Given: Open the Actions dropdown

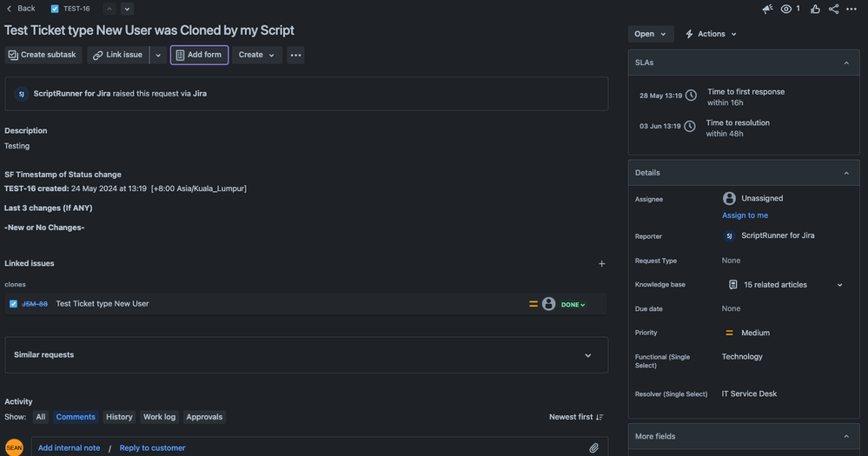Looking at the screenshot, I should 711,34.
